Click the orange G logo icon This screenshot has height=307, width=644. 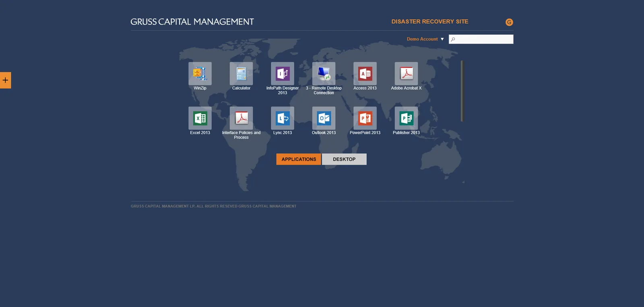point(509,22)
